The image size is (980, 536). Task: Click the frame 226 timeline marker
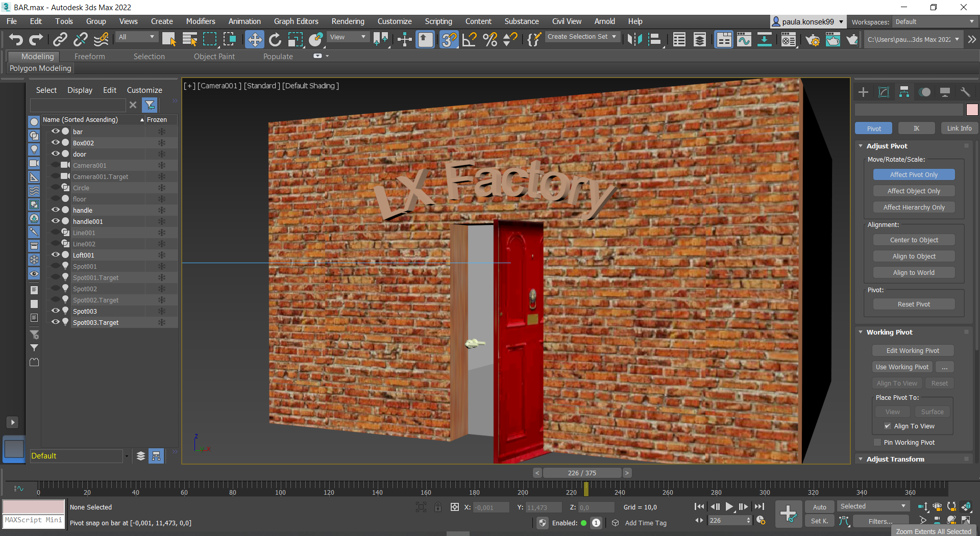[586, 489]
